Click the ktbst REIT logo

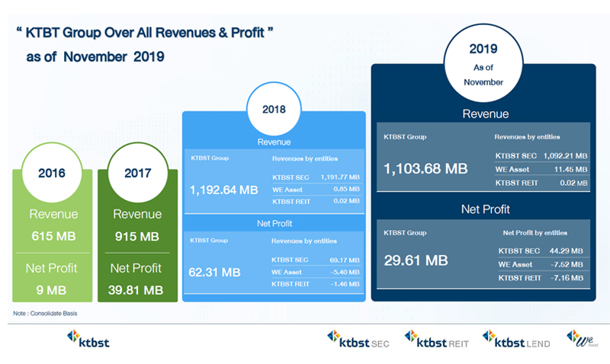(436, 339)
